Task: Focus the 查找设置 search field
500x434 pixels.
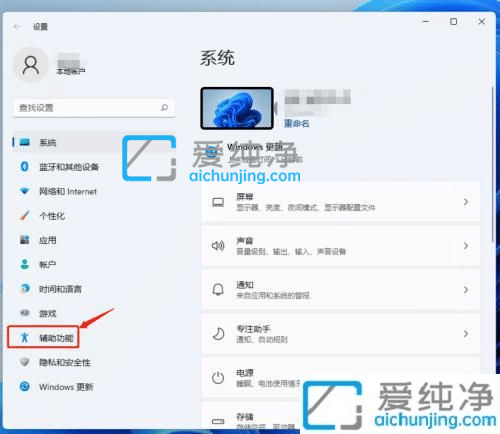Action: (94, 108)
